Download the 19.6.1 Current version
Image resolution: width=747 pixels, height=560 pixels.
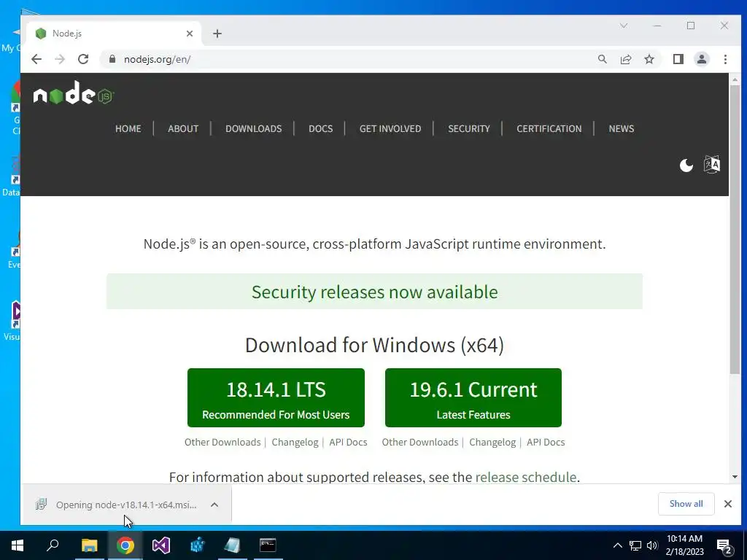click(473, 397)
